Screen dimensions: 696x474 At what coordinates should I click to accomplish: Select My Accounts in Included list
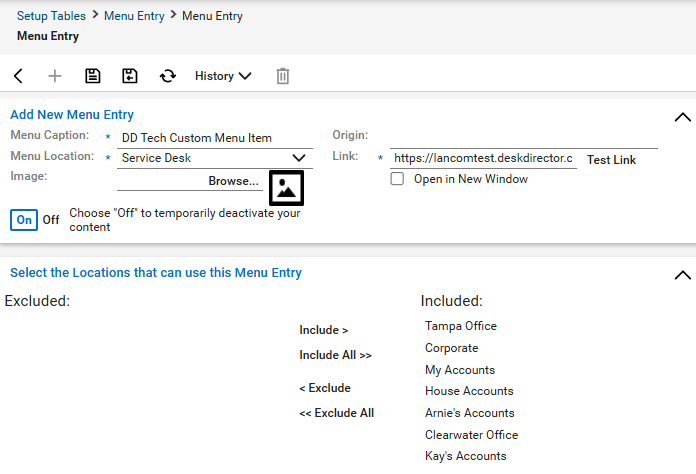pos(460,370)
